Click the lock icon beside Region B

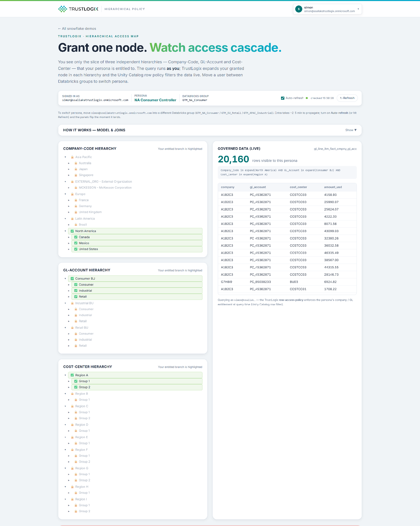72,394
